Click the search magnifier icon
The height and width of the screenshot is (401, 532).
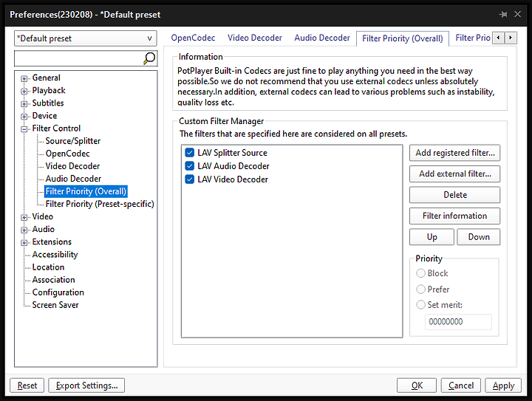pyautogui.click(x=149, y=58)
